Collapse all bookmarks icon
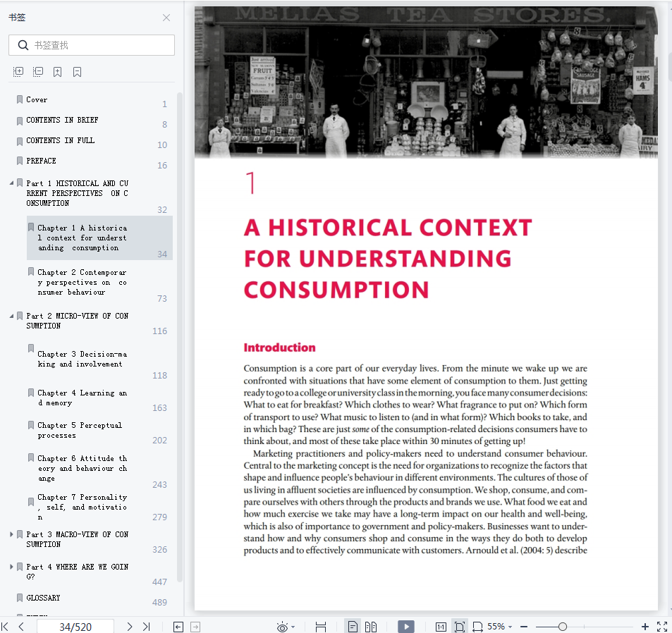672x633 pixels. coord(38,71)
